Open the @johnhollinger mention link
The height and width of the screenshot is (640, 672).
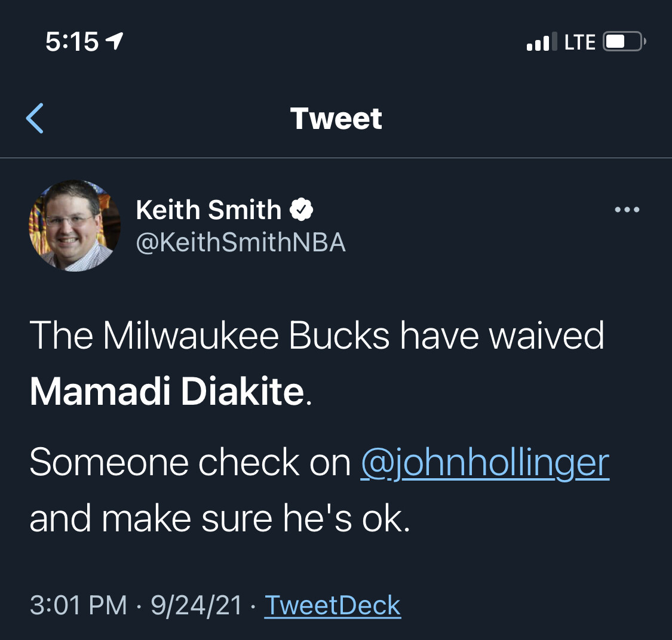pos(485,462)
